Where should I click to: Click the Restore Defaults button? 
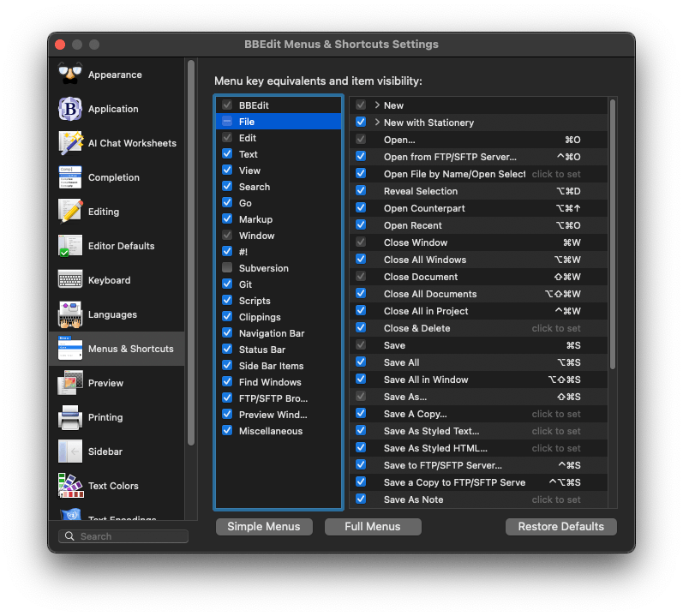tap(561, 527)
